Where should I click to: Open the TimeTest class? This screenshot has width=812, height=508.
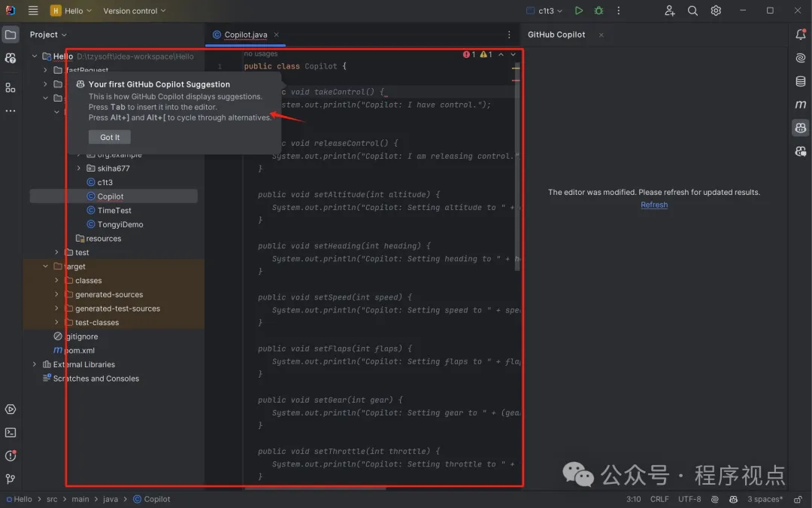click(114, 211)
